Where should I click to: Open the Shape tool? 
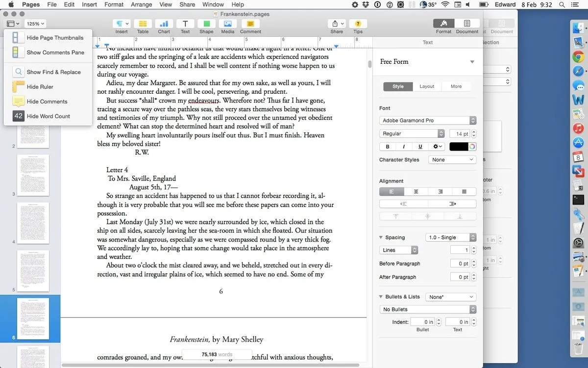coord(206,24)
